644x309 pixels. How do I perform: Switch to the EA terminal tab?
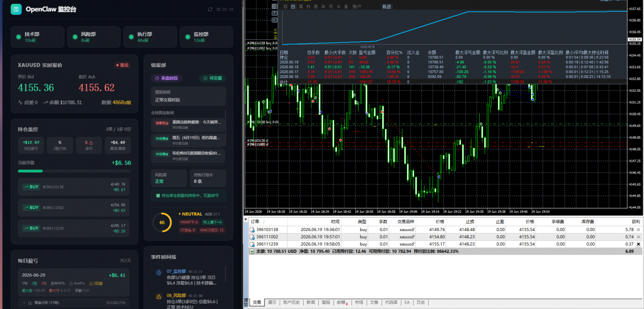(407, 303)
